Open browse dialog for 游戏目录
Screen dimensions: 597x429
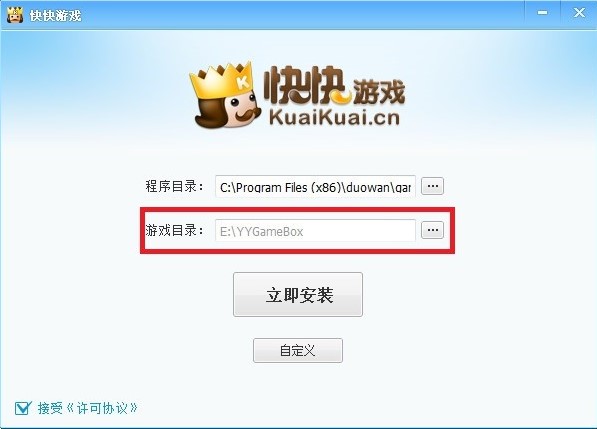pyautogui.click(x=432, y=230)
